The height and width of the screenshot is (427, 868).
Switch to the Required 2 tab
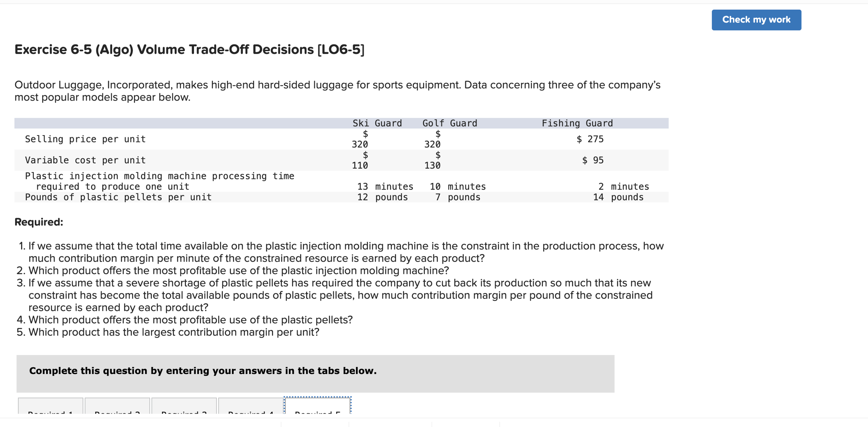click(117, 412)
